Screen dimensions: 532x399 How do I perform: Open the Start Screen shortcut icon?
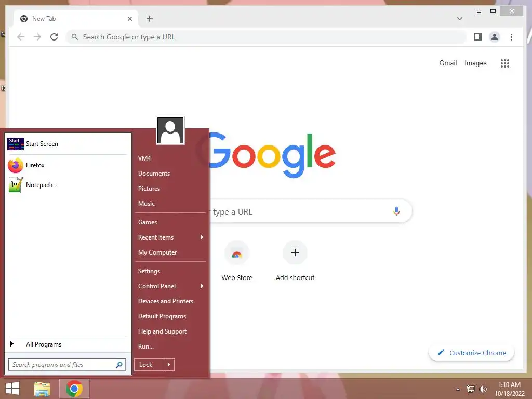[16, 144]
